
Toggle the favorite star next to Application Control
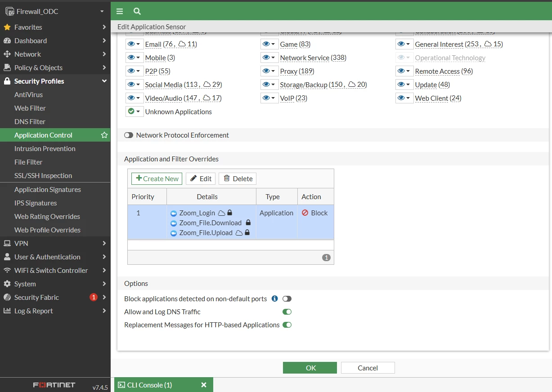tap(104, 135)
